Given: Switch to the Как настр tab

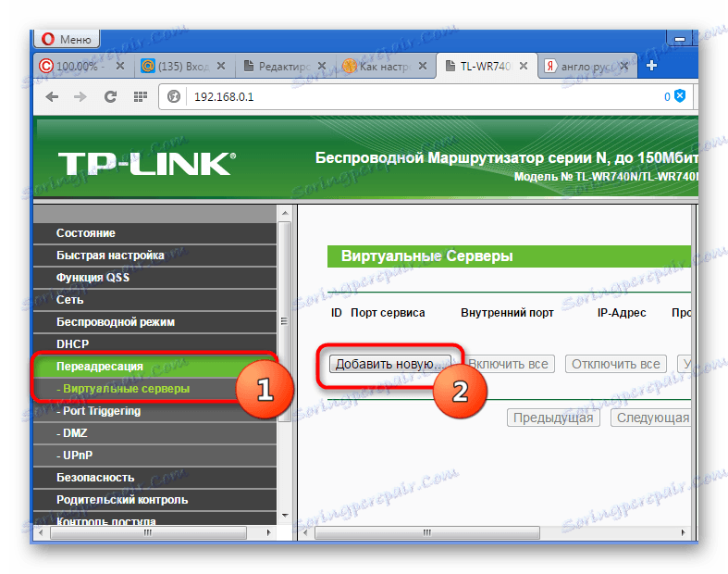Looking at the screenshot, I should [387, 66].
